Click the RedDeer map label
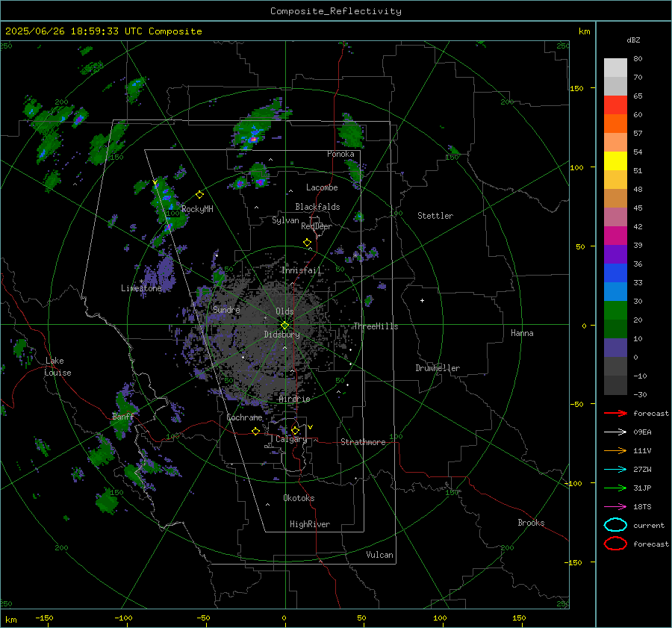This screenshot has height=628, width=672. tap(317, 226)
